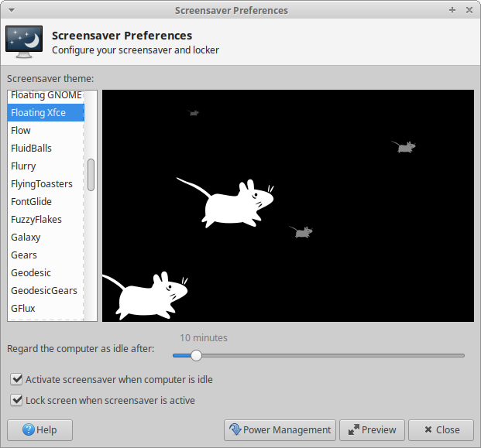Open Help
The height and width of the screenshot is (448, 481).
[40, 430]
